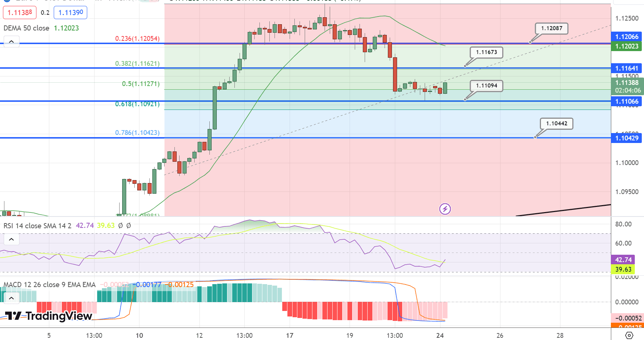The image size is (644, 340).
Task: Select the 0.786(1.10423) Fibonacci level label
Action: (x=137, y=133)
